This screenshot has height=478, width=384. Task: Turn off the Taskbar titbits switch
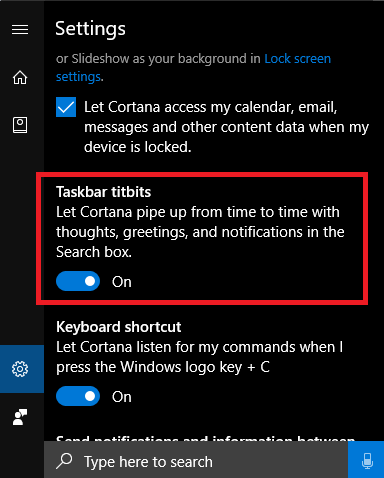point(78,281)
